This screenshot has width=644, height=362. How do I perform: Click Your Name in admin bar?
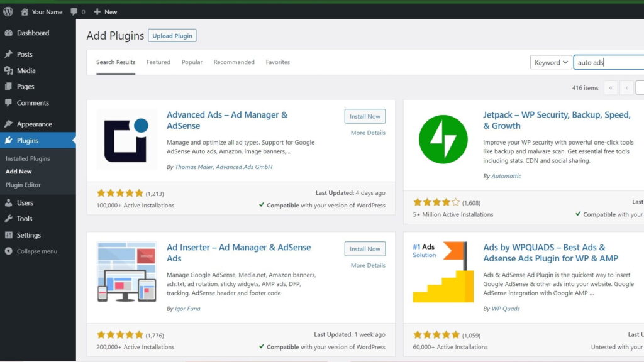click(x=47, y=12)
